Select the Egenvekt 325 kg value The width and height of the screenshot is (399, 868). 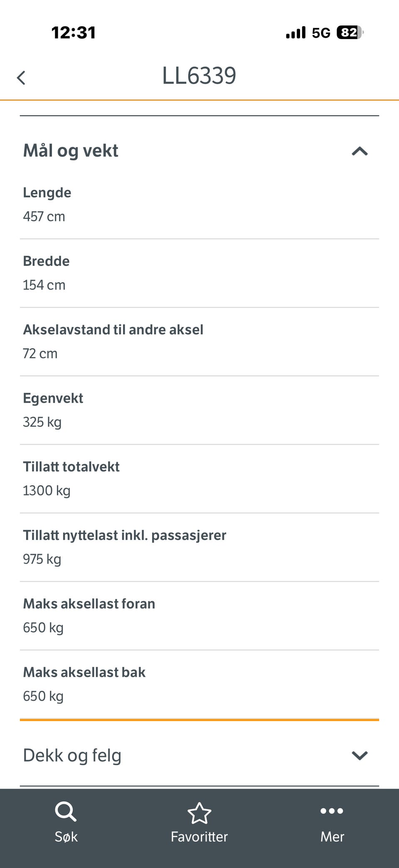(x=42, y=422)
